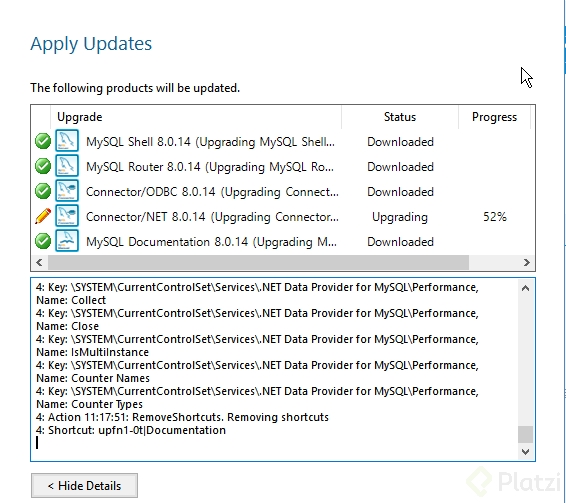Click the green check beside Connector/ODBC
The image size is (566, 503).
click(x=43, y=191)
